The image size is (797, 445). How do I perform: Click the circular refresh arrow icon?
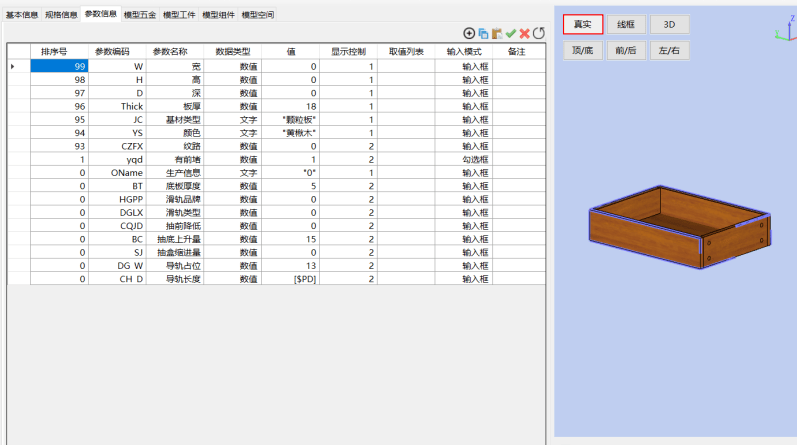click(538, 33)
